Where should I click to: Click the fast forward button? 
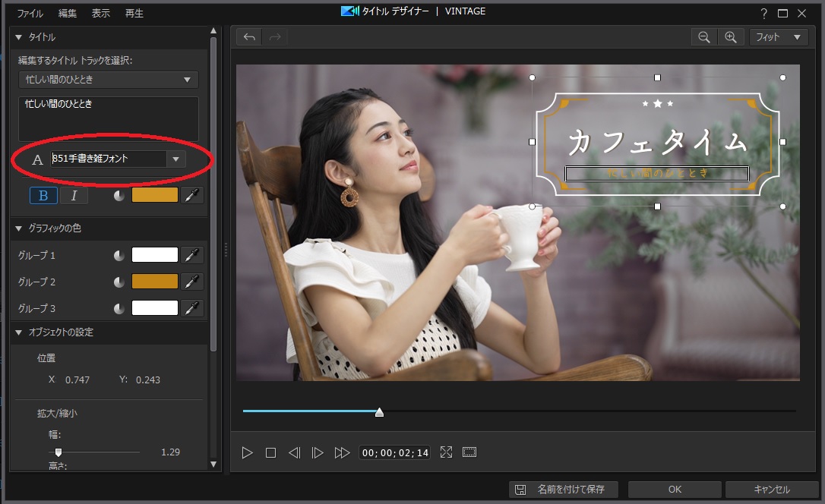[342, 452]
